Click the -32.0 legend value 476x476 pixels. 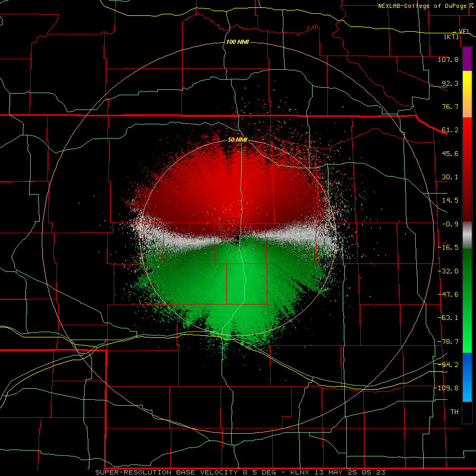(448, 271)
